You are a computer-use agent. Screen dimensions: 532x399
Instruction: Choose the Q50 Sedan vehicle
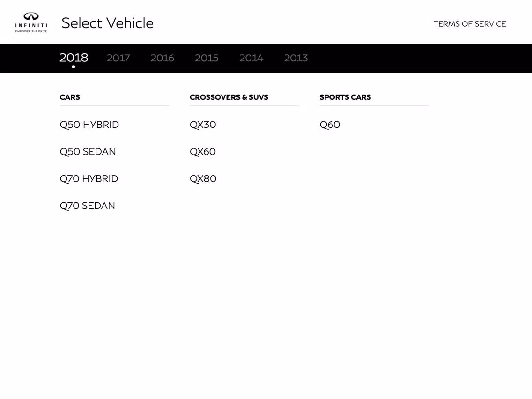[88, 152]
